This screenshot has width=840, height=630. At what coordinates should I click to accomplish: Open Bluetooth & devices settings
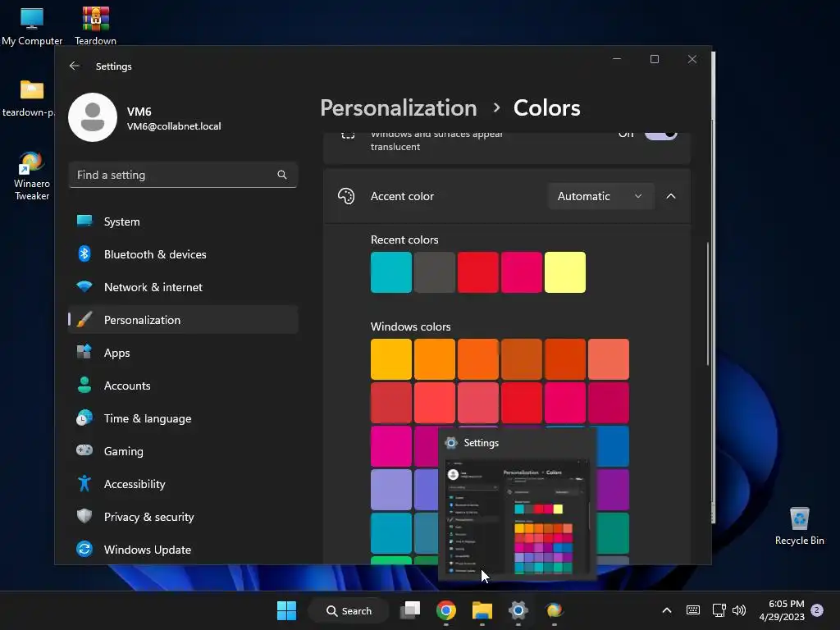pyautogui.click(x=183, y=254)
